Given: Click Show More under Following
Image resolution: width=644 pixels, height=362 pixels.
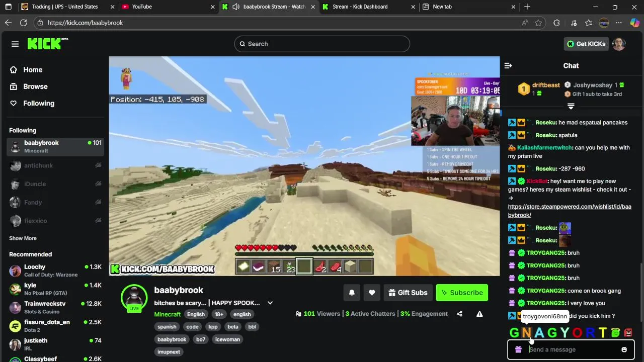Looking at the screenshot, I should click(23, 238).
